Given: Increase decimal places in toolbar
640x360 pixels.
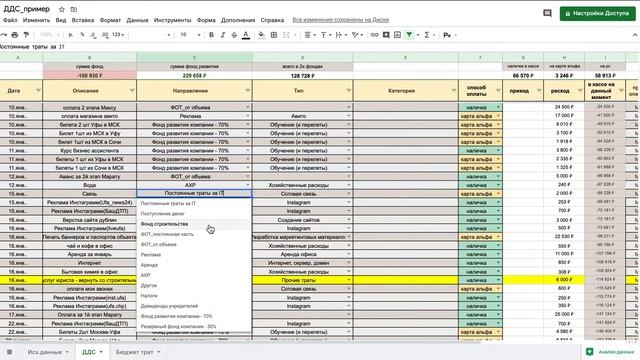Looking at the screenshot, I should pyautogui.click(x=105, y=35).
